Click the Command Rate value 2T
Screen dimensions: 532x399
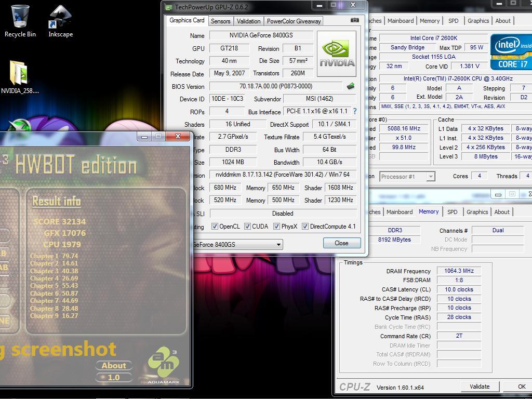[459, 336]
